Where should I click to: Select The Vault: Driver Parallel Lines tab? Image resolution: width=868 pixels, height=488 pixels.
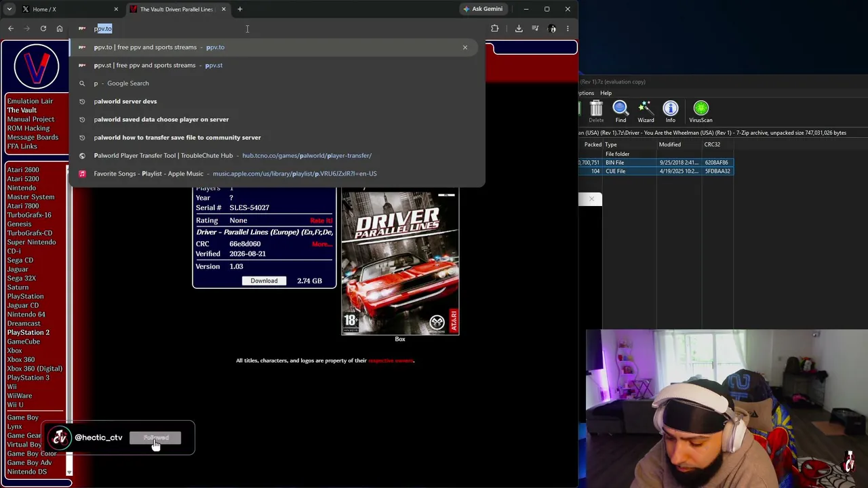(178, 9)
